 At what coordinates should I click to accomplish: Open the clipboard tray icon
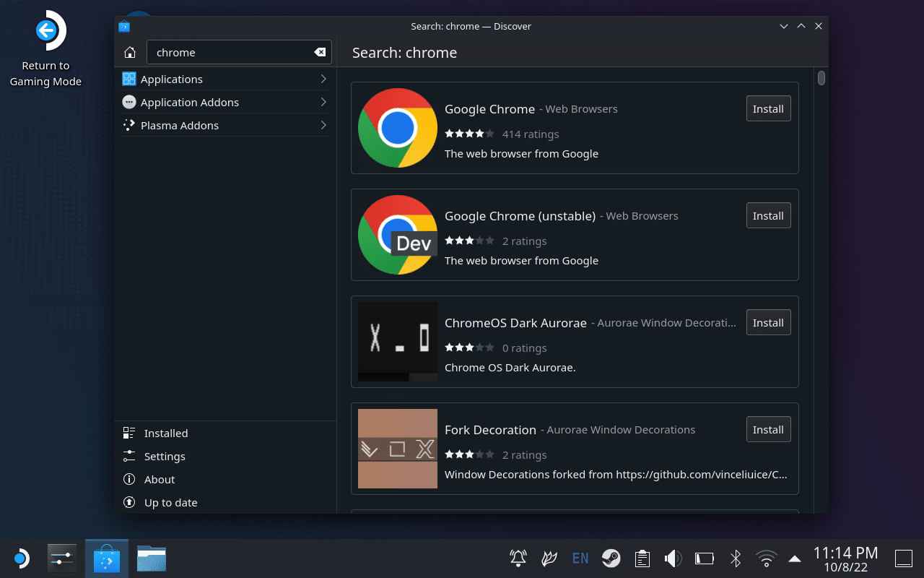coord(642,558)
